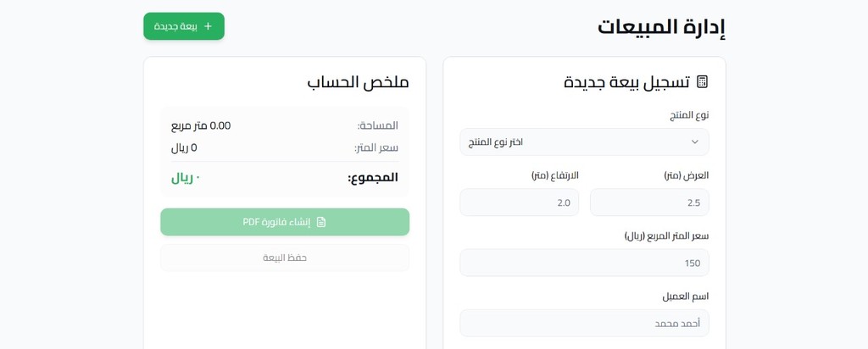Click the نوع المنتج field label
Image resolution: width=868 pixels, height=349 pixels.
(x=688, y=114)
